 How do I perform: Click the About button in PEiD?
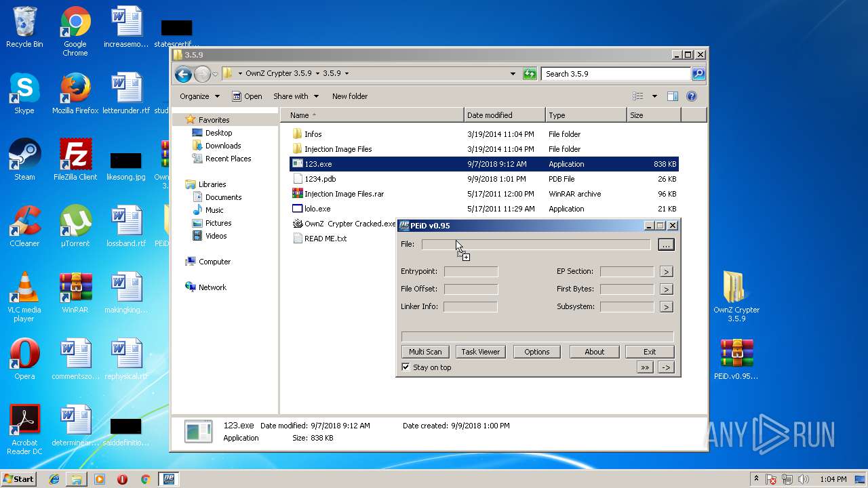[x=594, y=352]
